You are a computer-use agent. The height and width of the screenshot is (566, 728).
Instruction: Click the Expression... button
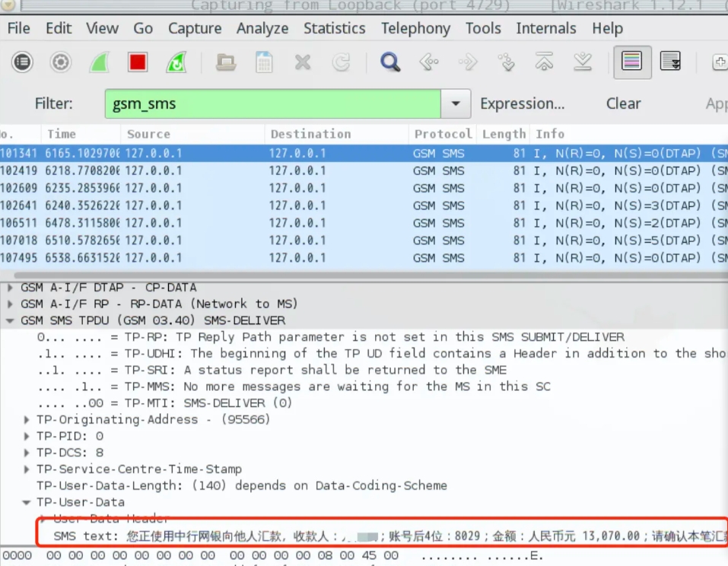[523, 103]
